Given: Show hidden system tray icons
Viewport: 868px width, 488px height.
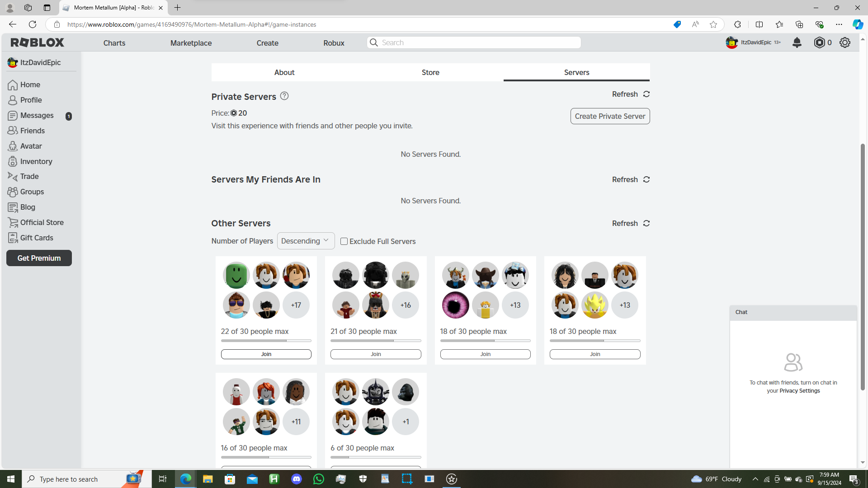Looking at the screenshot, I should coord(755,479).
